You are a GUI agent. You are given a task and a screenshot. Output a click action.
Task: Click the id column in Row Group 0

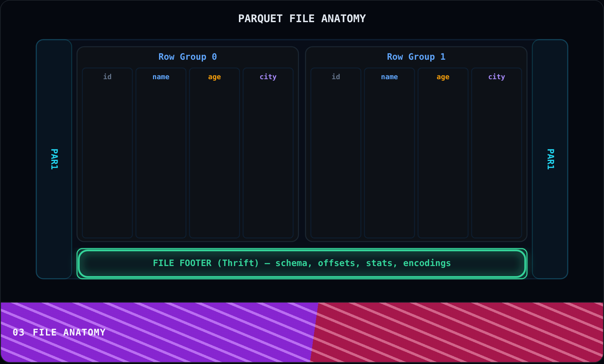[107, 153]
